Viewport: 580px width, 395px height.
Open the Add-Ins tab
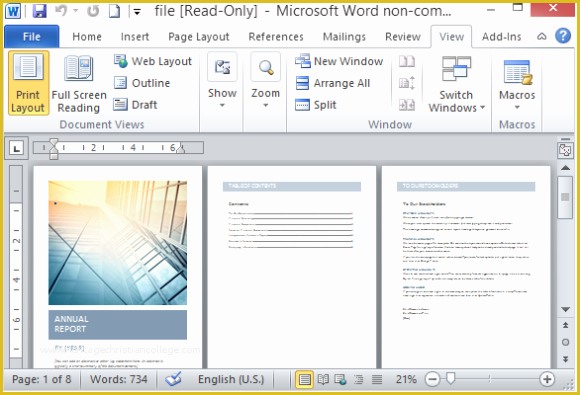coord(501,37)
